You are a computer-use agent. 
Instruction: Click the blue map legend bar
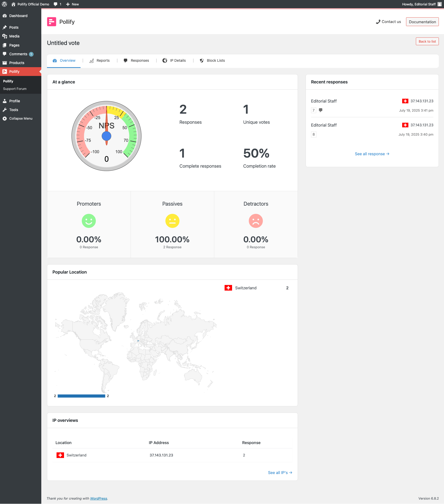click(x=81, y=396)
